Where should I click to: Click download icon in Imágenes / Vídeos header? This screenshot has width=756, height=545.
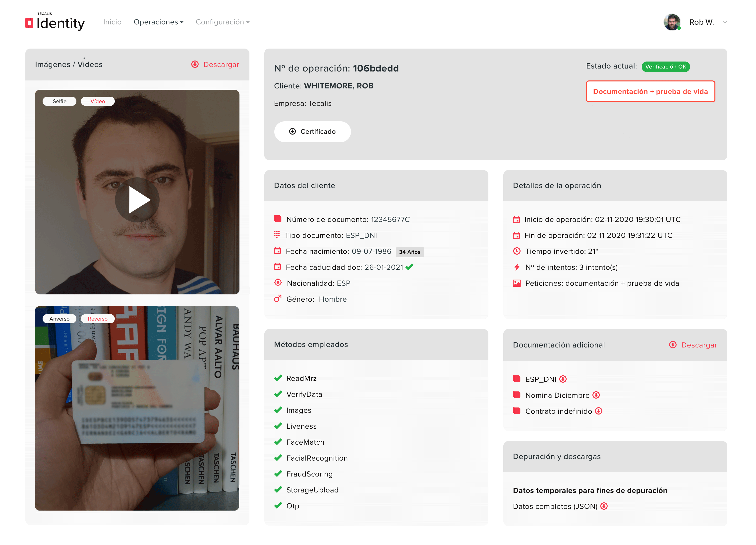[195, 64]
